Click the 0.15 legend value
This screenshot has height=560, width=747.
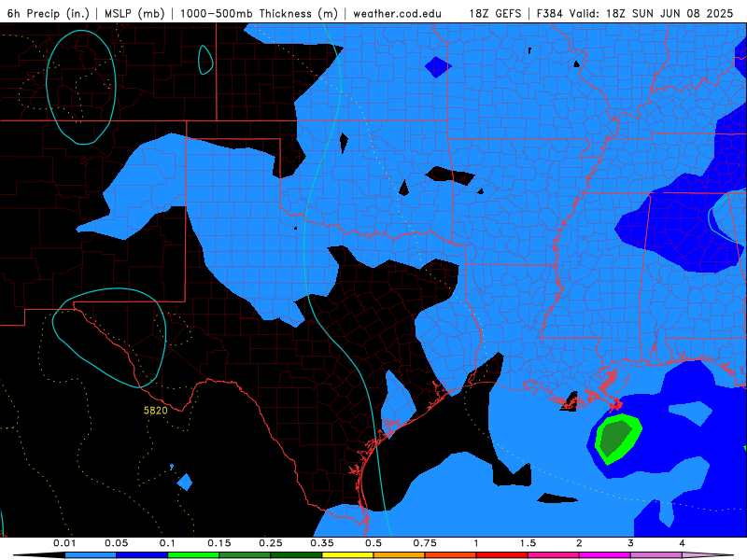219,543
